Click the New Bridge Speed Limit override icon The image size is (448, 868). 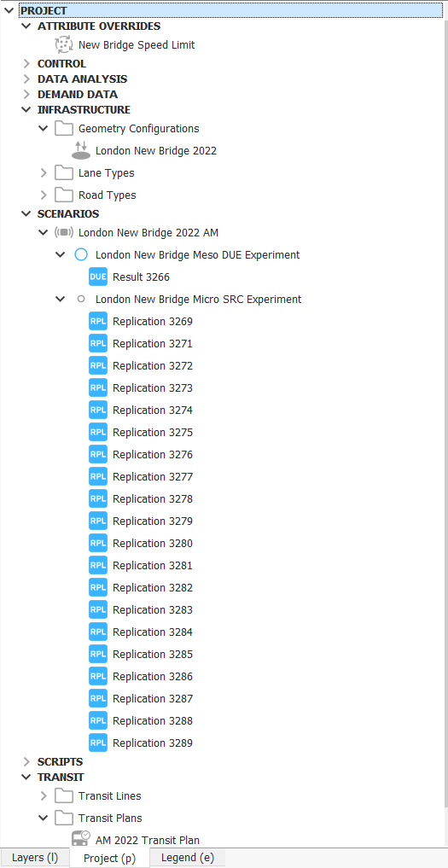(x=64, y=45)
